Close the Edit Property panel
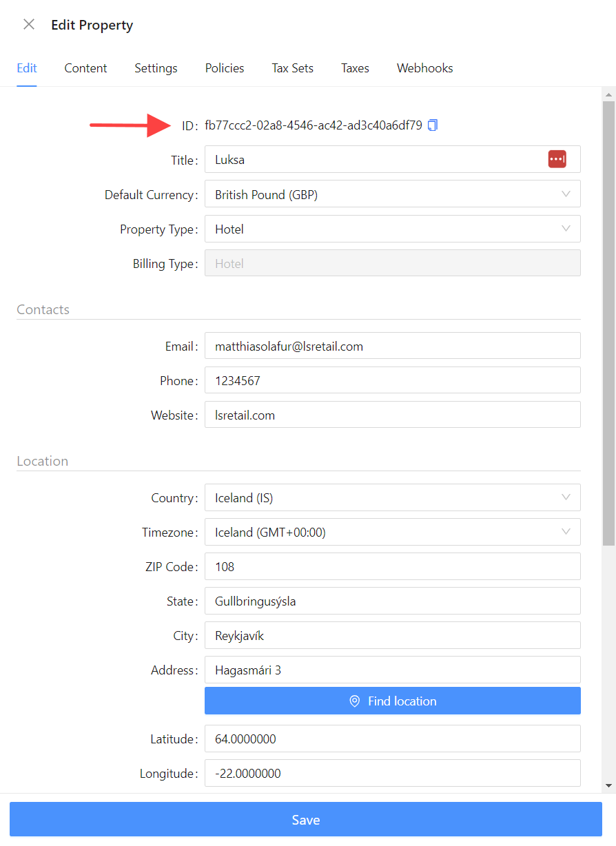This screenshot has height=846, width=616. click(x=29, y=25)
